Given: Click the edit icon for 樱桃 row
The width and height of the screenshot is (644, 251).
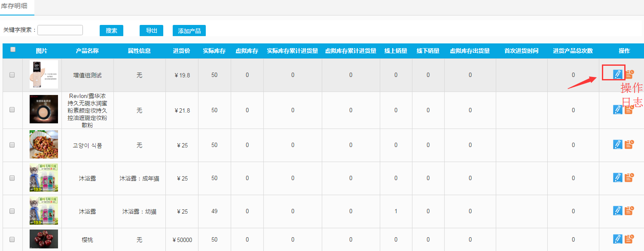Looking at the screenshot, I should click(x=617, y=239).
